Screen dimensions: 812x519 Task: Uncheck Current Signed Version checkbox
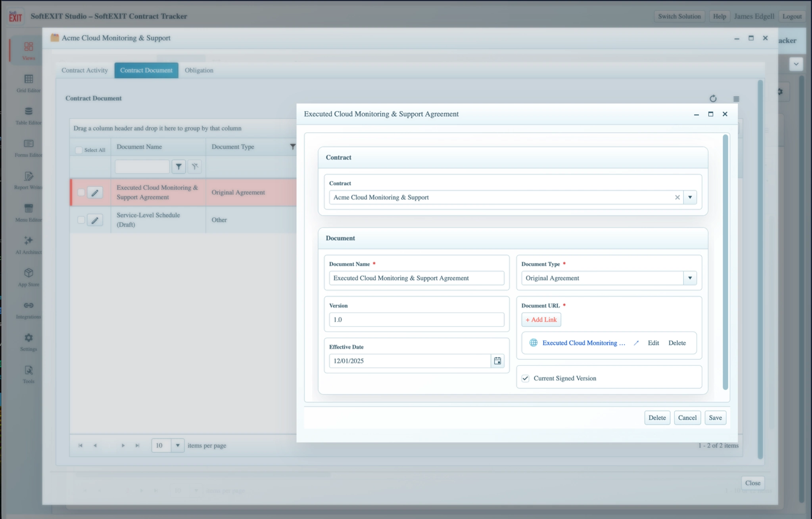(x=525, y=378)
